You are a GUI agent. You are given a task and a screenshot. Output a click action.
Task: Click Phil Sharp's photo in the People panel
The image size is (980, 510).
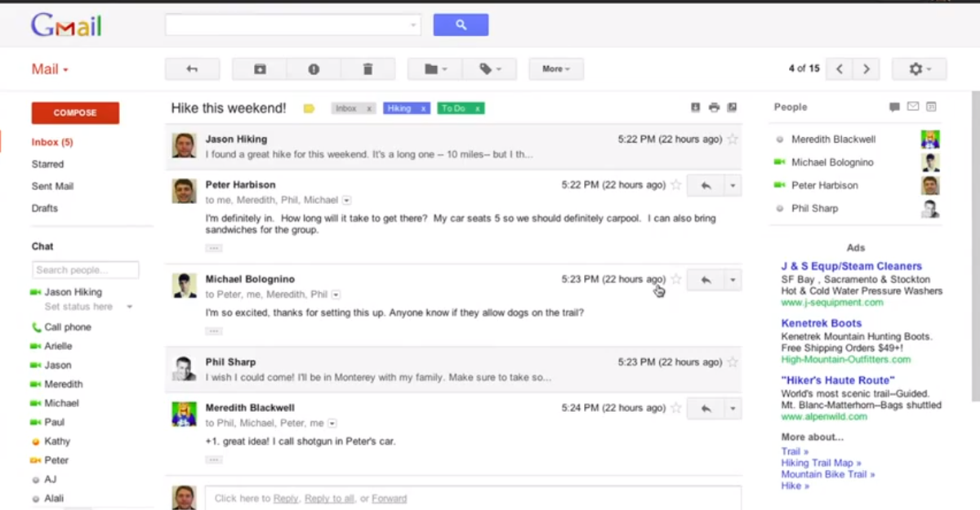pyautogui.click(x=930, y=209)
